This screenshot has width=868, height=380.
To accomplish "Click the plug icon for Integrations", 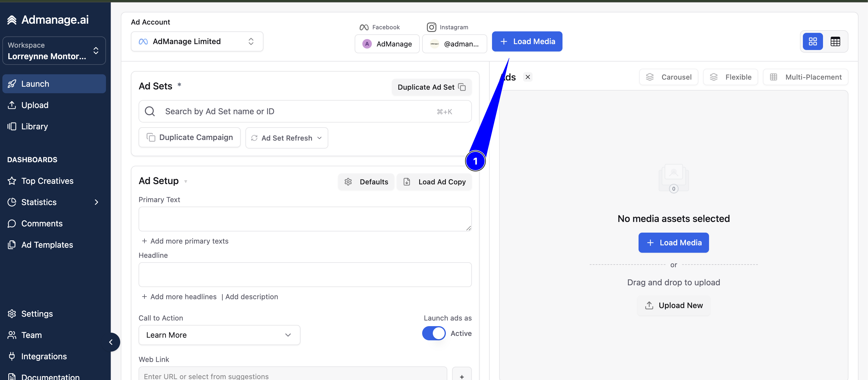I will pyautogui.click(x=12, y=356).
